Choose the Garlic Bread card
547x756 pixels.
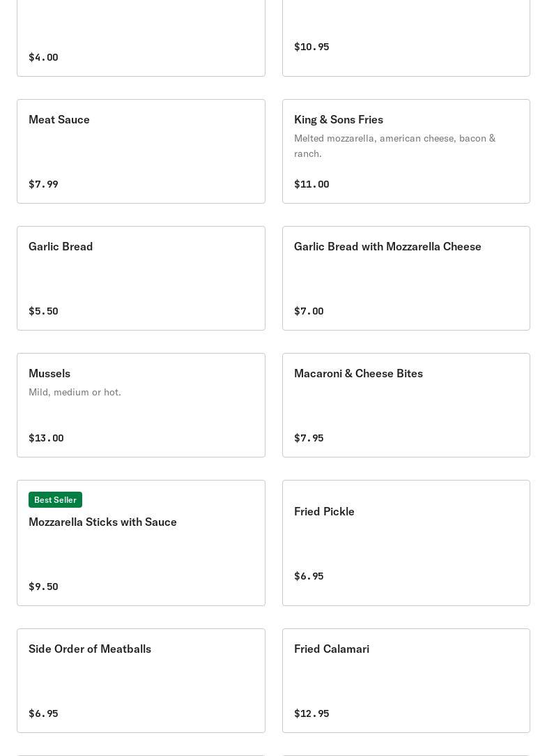point(141,278)
